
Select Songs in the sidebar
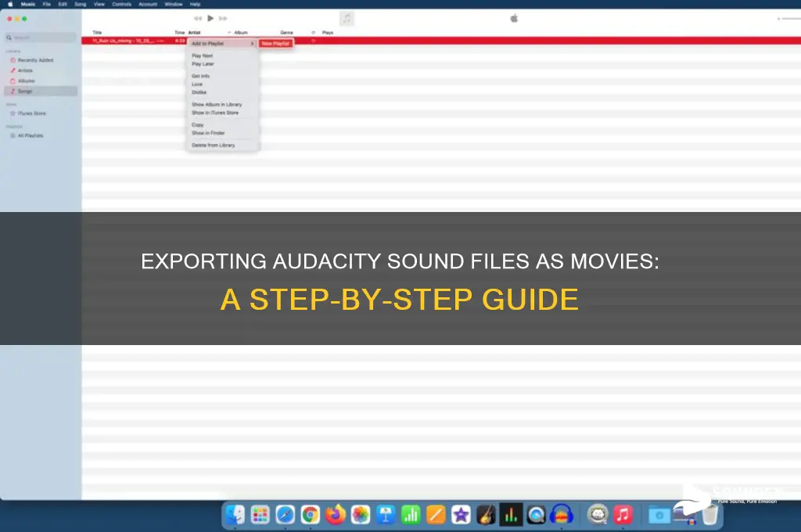41,91
